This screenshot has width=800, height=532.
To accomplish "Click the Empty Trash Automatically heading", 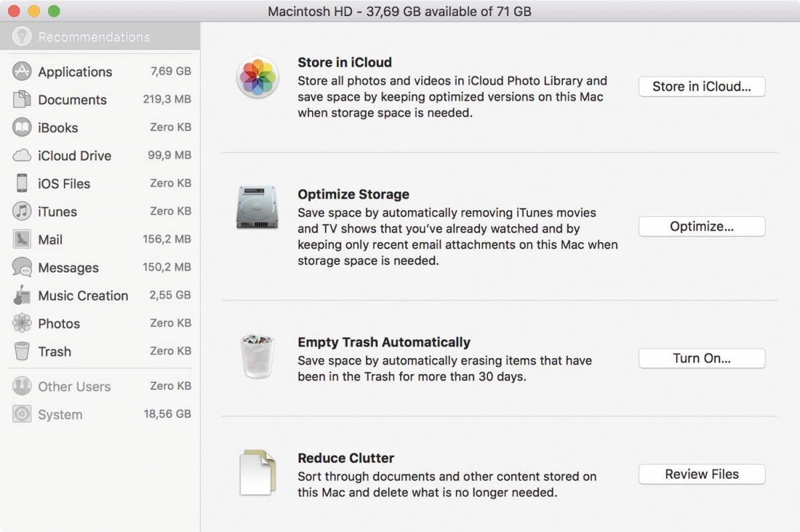I will [384, 342].
